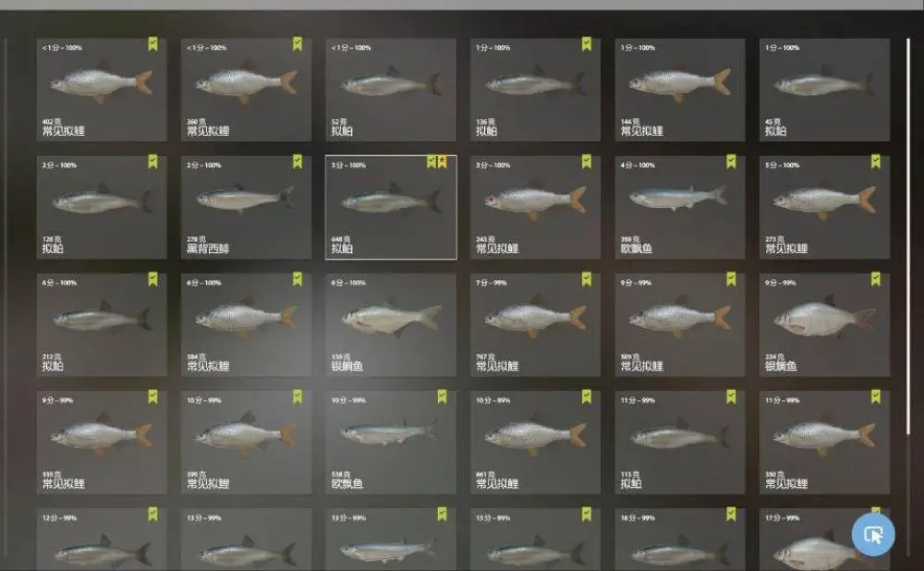Viewport: 924px width, 571px height.
Task: Select the 52克 拟鲌 fish card
Action: pyautogui.click(x=391, y=90)
